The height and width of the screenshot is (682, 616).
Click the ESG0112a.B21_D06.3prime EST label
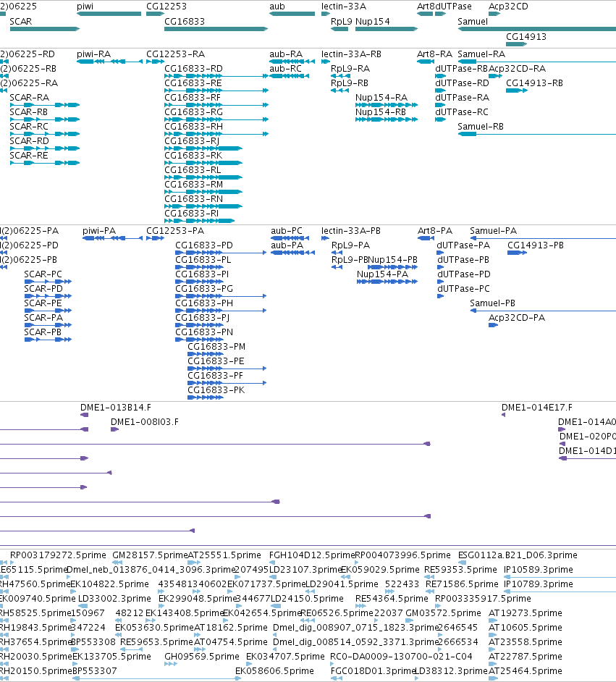(518, 555)
